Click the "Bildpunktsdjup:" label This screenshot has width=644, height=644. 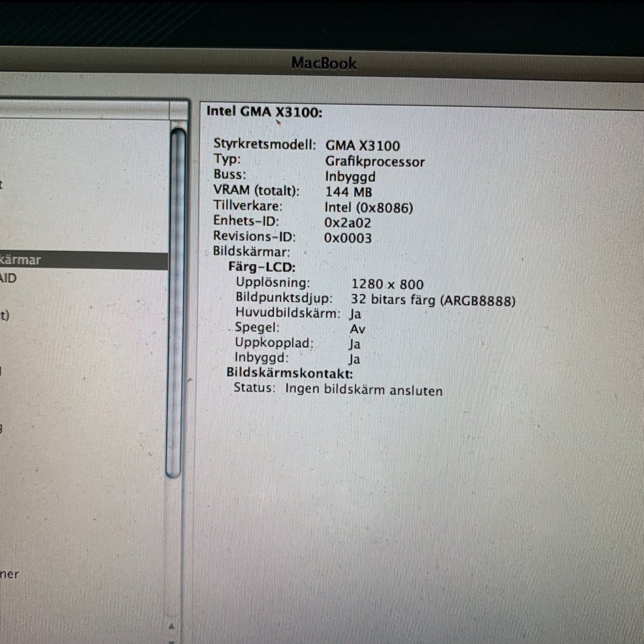tap(284, 298)
